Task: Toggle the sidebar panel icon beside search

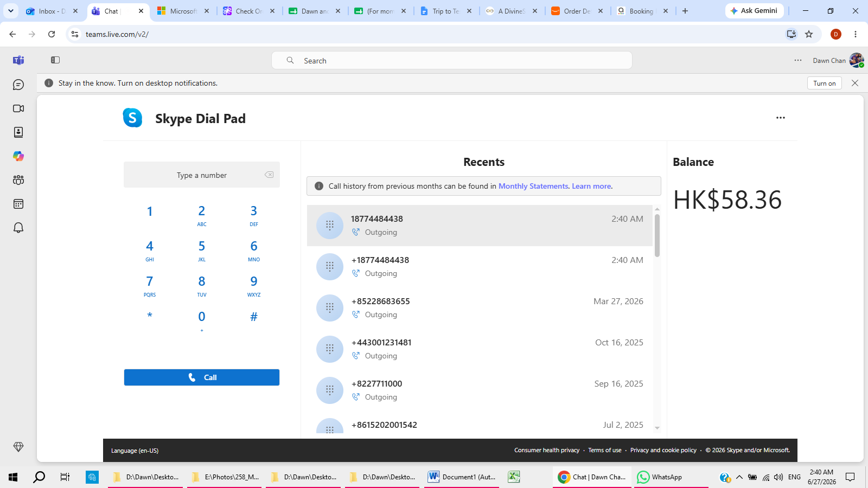Action: (55, 60)
